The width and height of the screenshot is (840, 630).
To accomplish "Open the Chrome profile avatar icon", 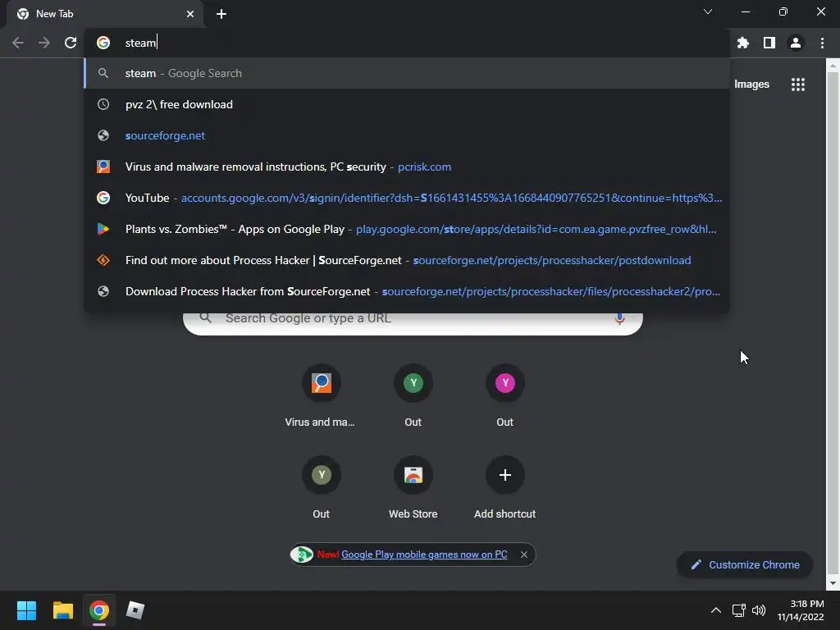I will [x=796, y=43].
